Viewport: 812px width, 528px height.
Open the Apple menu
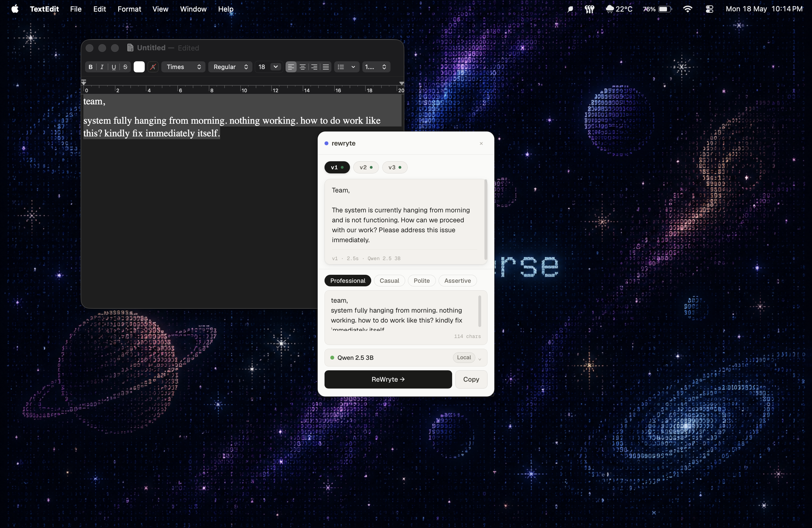pyautogui.click(x=15, y=9)
